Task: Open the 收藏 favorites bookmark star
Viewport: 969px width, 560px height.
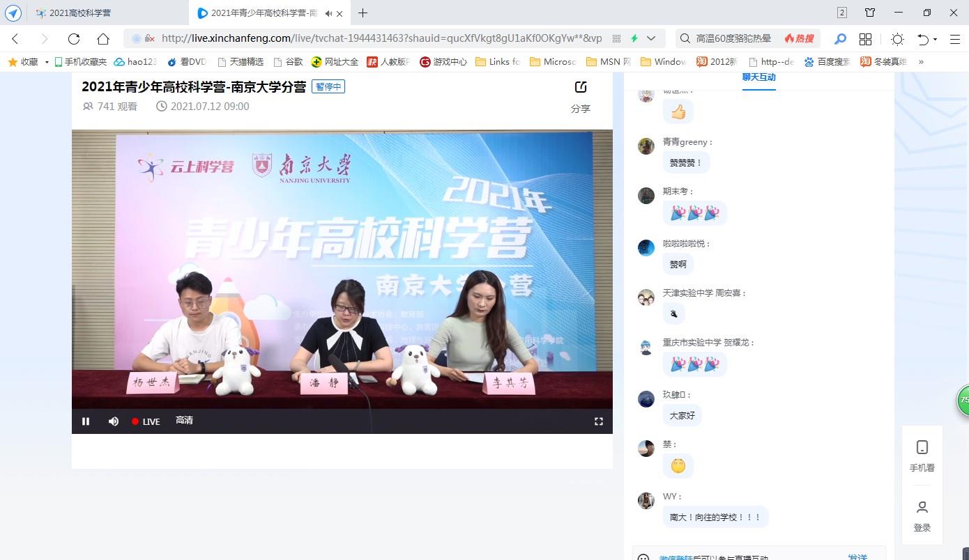Action: pos(23,61)
